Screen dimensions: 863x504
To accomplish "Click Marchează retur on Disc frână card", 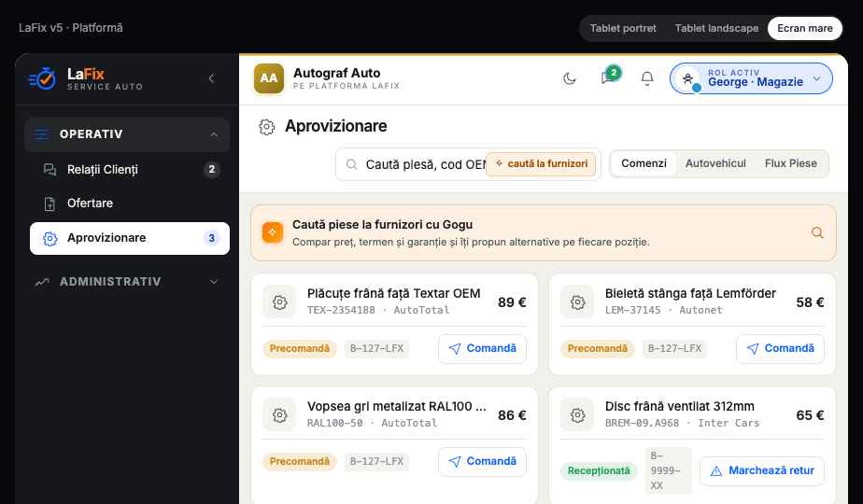I will pyautogui.click(x=762, y=471).
